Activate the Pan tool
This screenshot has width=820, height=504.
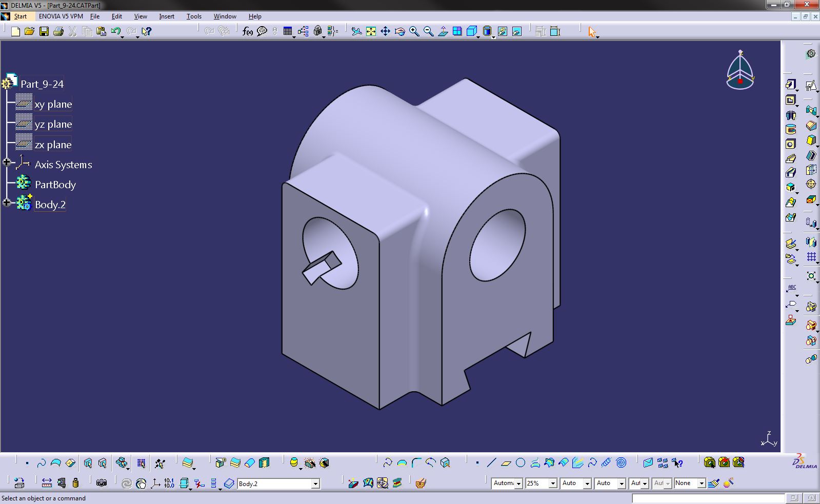point(385,32)
